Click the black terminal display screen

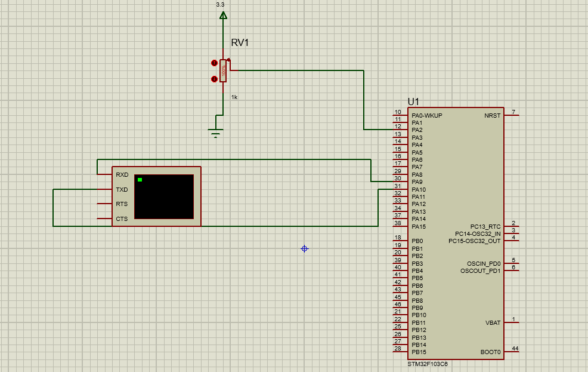pyautogui.click(x=164, y=195)
